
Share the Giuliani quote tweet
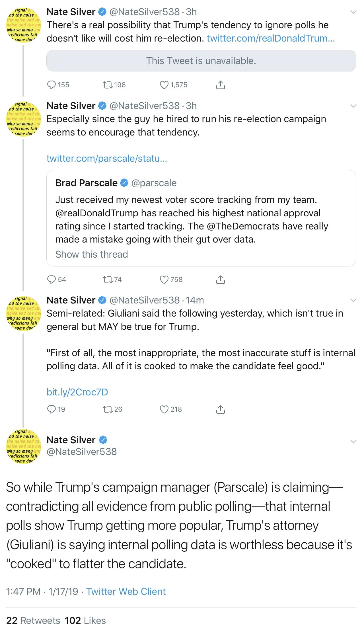(221, 409)
